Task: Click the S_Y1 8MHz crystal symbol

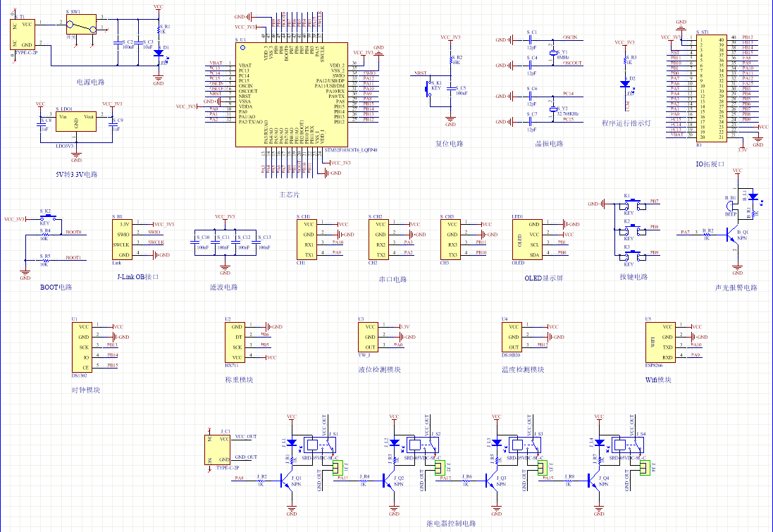Action: pyautogui.click(x=553, y=52)
